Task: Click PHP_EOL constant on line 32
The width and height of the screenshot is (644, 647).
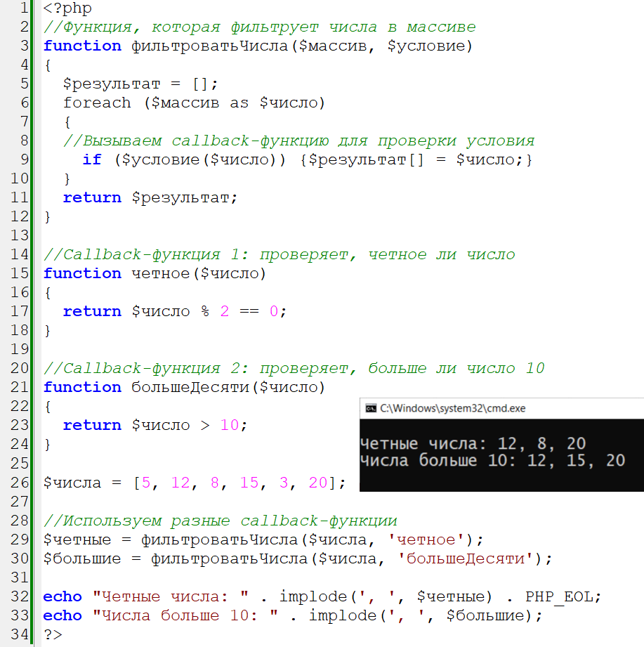Action: click(x=560, y=597)
